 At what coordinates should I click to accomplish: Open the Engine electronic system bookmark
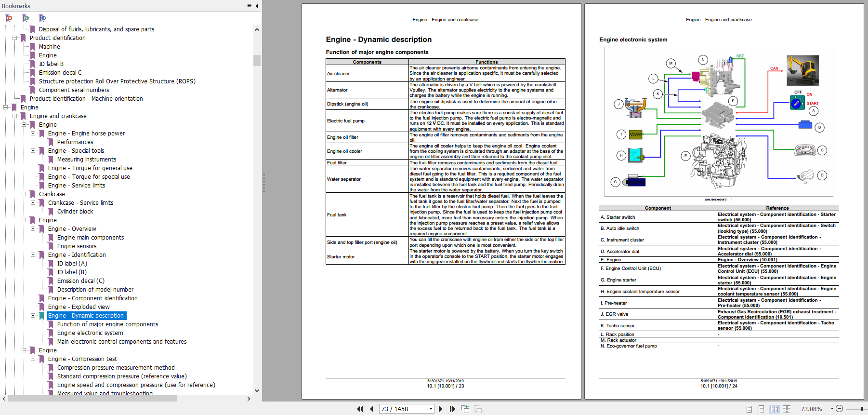point(90,333)
